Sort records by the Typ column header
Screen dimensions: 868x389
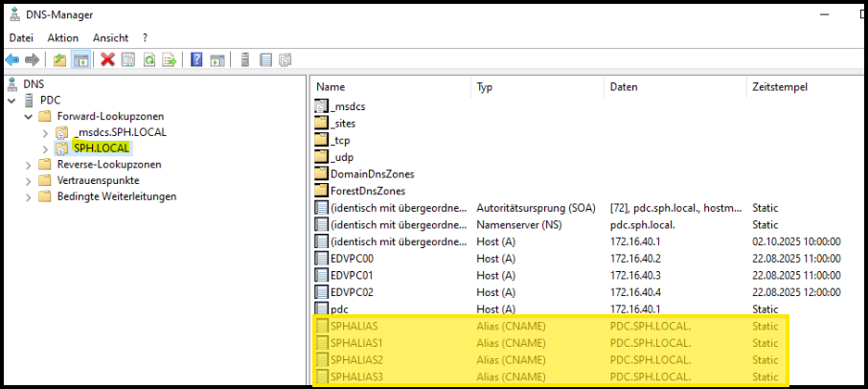[485, 87]
